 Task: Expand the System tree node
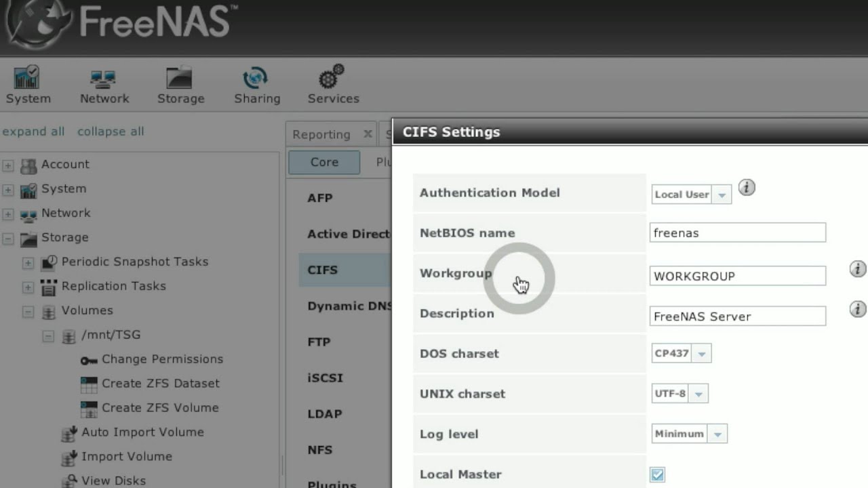(8, 190)
